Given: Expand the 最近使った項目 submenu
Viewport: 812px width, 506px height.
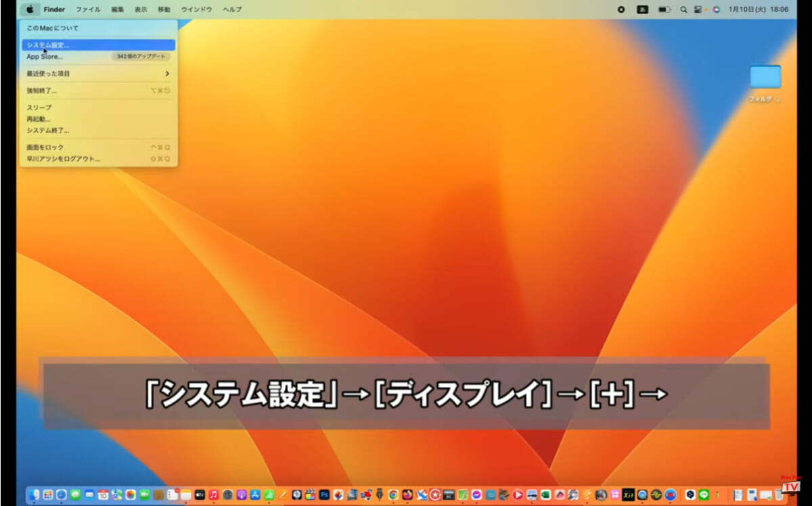Looking at the screenshot, I should [x=99, y=73].
